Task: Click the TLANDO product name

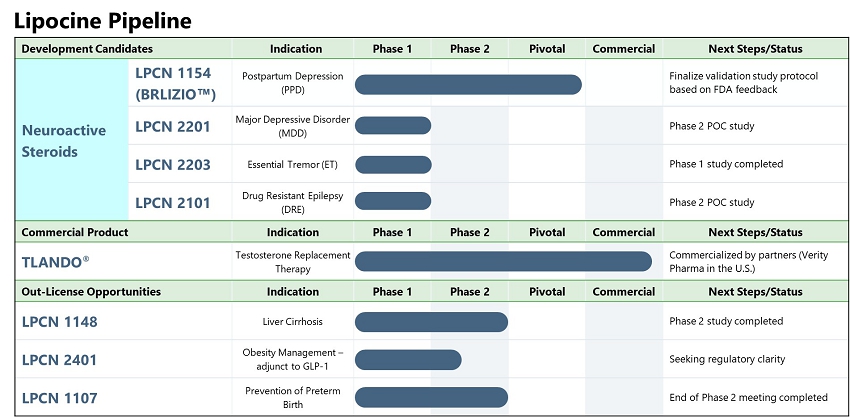Action: click(56, 262)
